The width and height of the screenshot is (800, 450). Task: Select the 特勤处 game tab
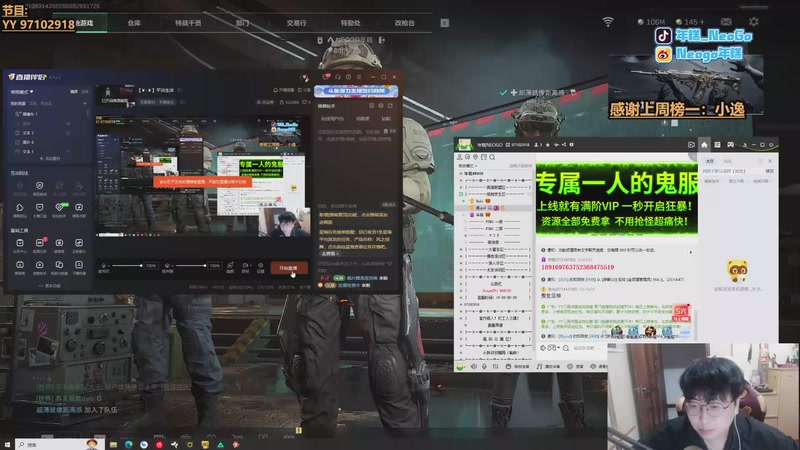click(x=351, y=23)
